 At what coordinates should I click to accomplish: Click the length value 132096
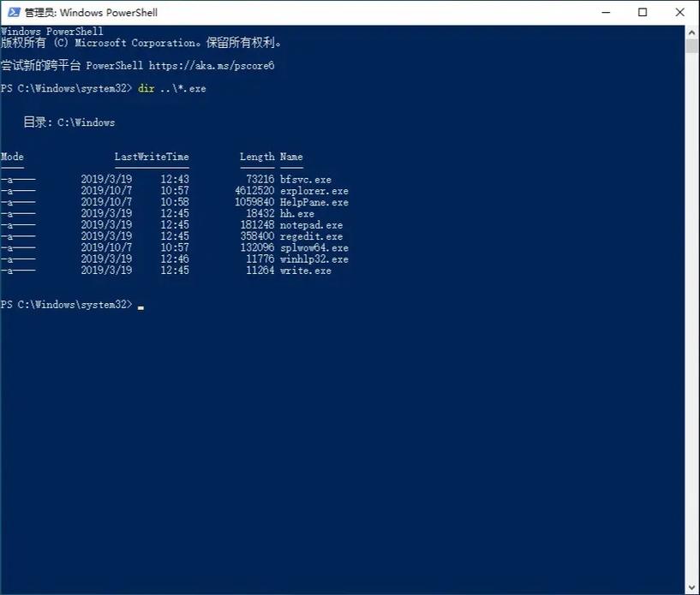(x=258, y=247)
